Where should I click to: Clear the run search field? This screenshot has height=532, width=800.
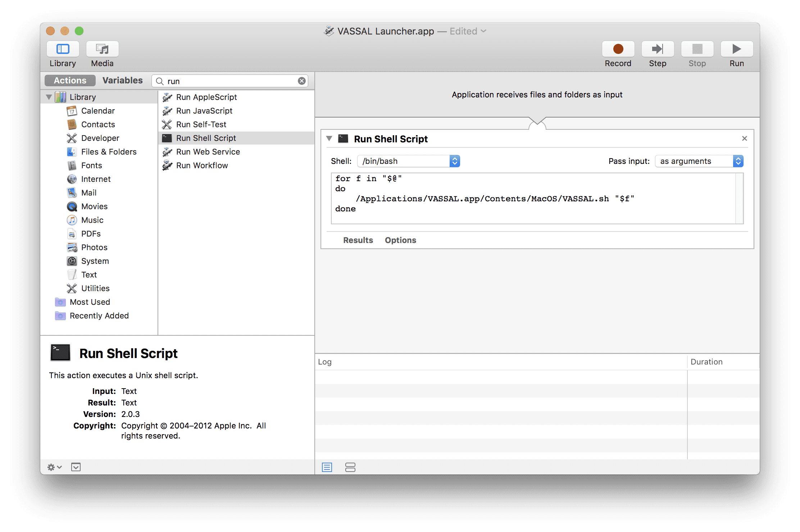point(301,81)
